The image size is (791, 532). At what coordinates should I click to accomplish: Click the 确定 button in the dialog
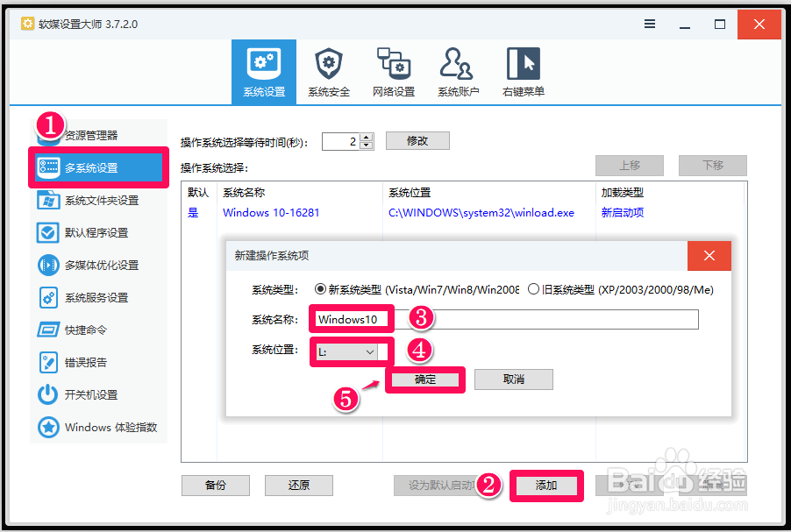click(x=424, y=379)
